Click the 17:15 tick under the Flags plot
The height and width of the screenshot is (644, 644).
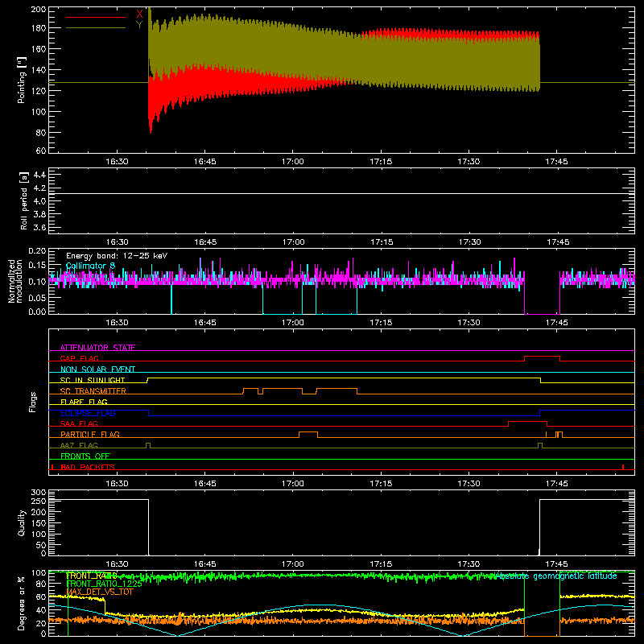pos(381,484)
